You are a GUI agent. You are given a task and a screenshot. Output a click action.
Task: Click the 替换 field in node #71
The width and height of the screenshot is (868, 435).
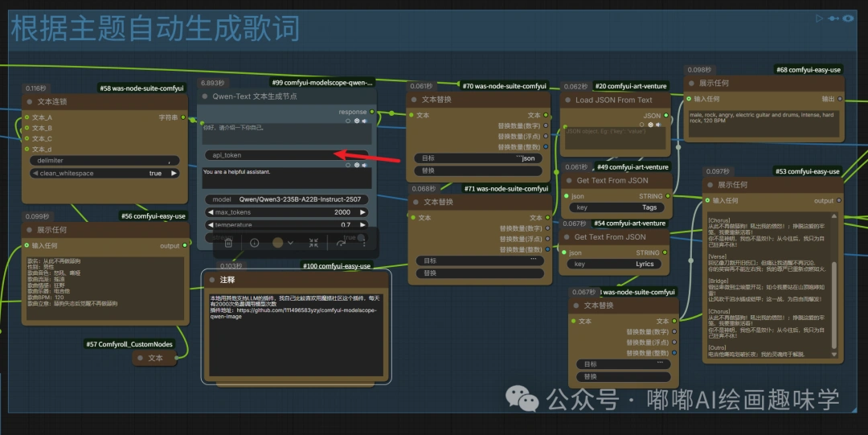pyautogui.click(x=480, y=273)
